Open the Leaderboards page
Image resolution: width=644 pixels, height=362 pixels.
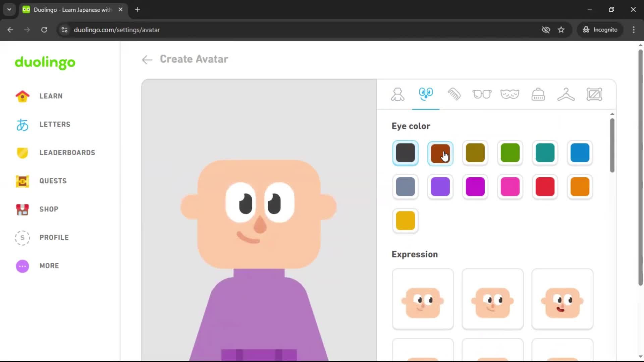(x=67, y=153)
